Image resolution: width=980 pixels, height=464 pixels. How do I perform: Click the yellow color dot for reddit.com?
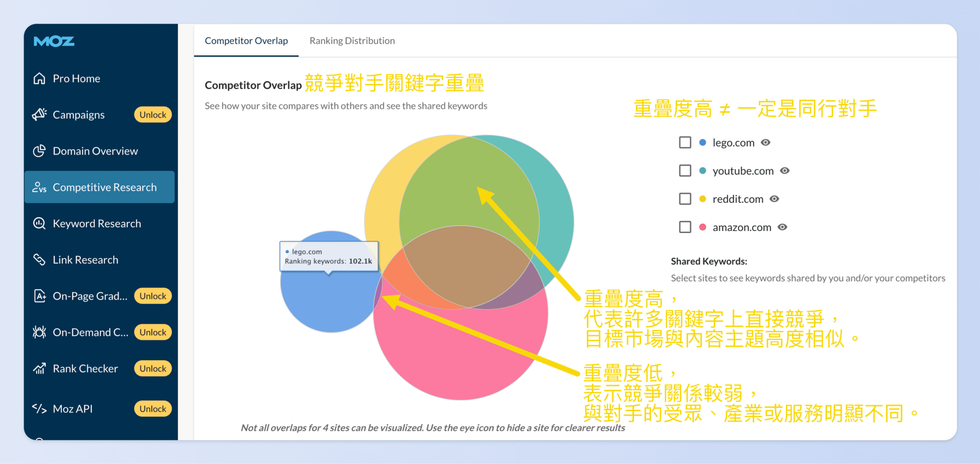(702, 199)
